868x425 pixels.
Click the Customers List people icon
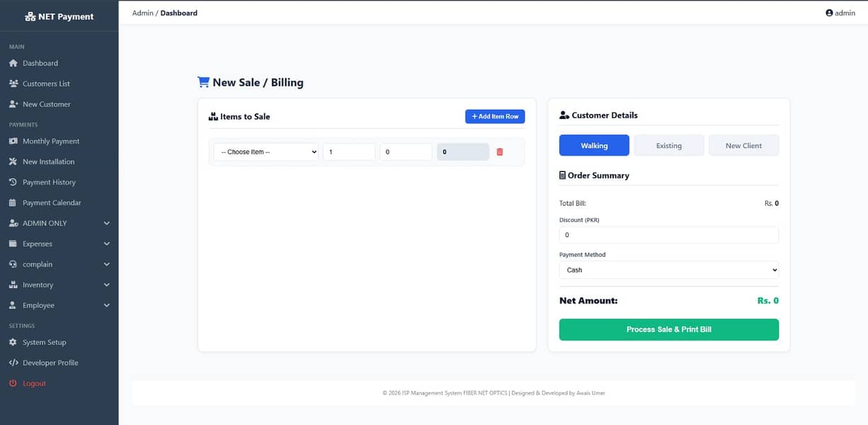click(x=13, y=84)
